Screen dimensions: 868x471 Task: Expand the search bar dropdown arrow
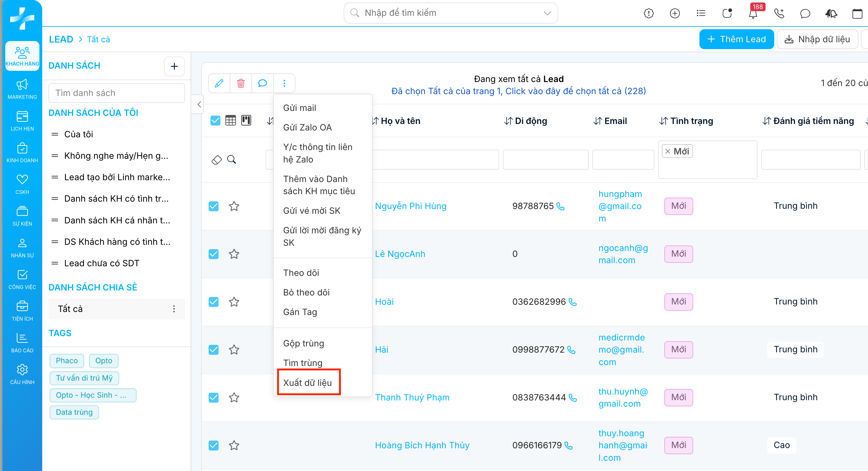coord(547,13)
